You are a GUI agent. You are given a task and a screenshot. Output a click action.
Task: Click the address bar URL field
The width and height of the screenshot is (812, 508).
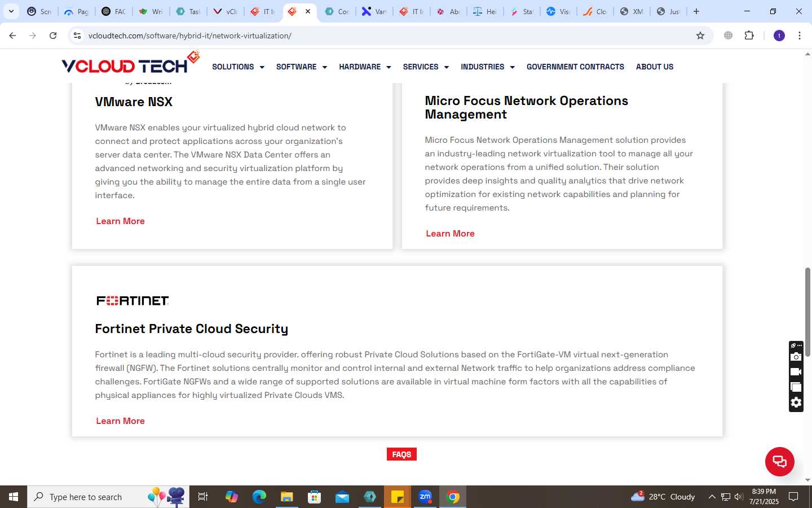(x=389, y=36)
